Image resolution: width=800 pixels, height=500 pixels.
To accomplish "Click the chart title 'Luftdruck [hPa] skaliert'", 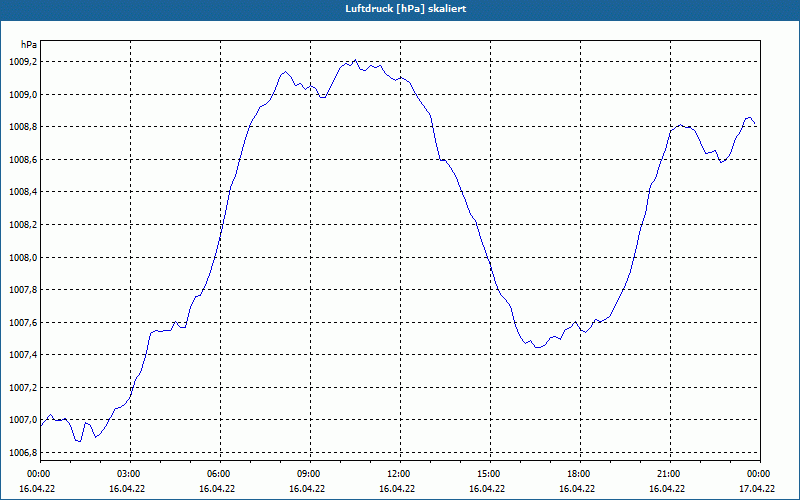I will [406, 9].
